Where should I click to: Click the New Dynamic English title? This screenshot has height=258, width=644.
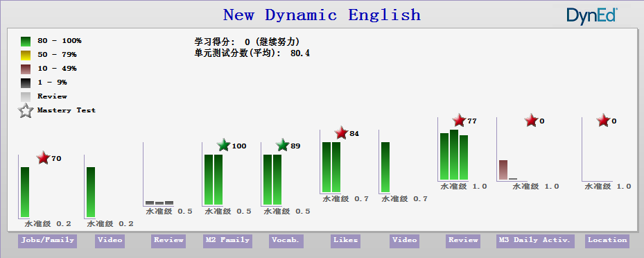coord(322,15)
